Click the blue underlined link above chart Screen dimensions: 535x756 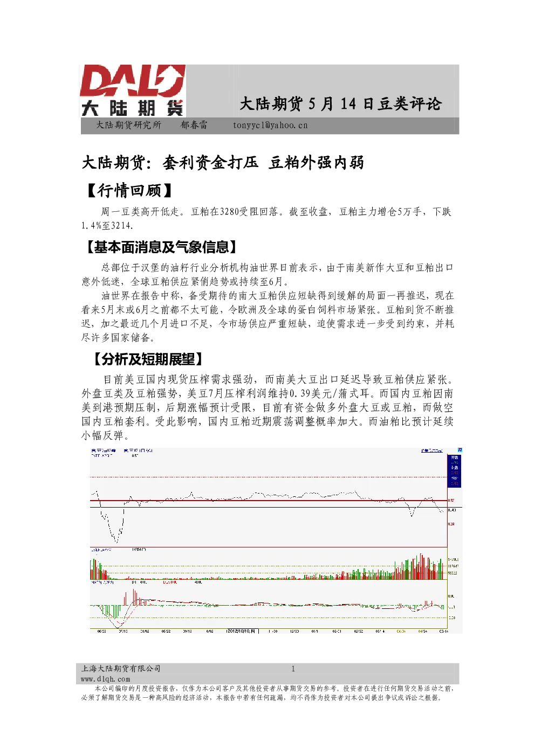[x=431, y=450]
